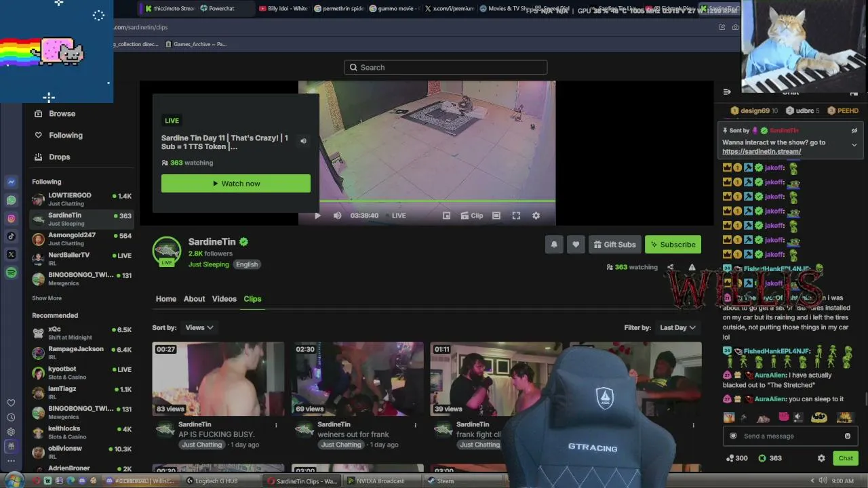
Task: Open picture-in-picture mini player
Action: [x=446, y=216]
